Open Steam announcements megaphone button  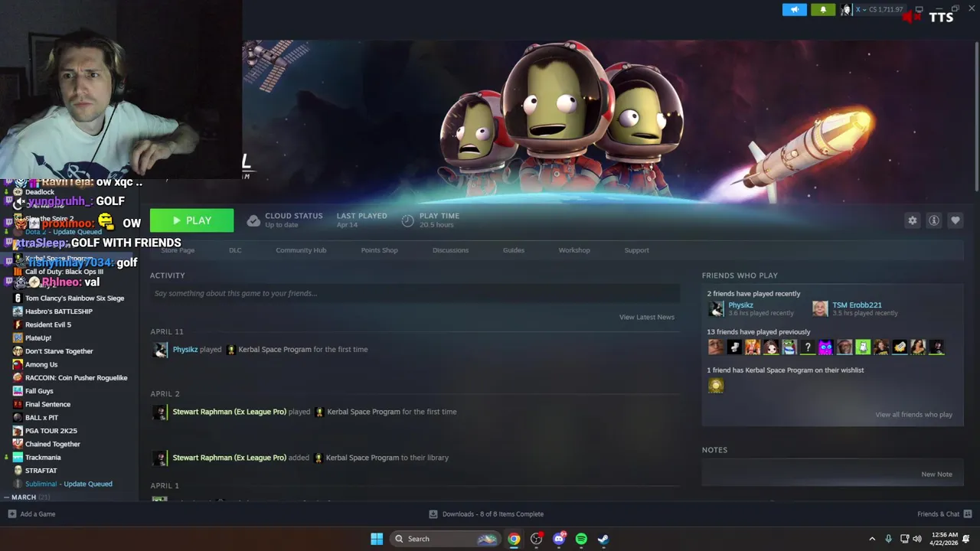point(794,10)
